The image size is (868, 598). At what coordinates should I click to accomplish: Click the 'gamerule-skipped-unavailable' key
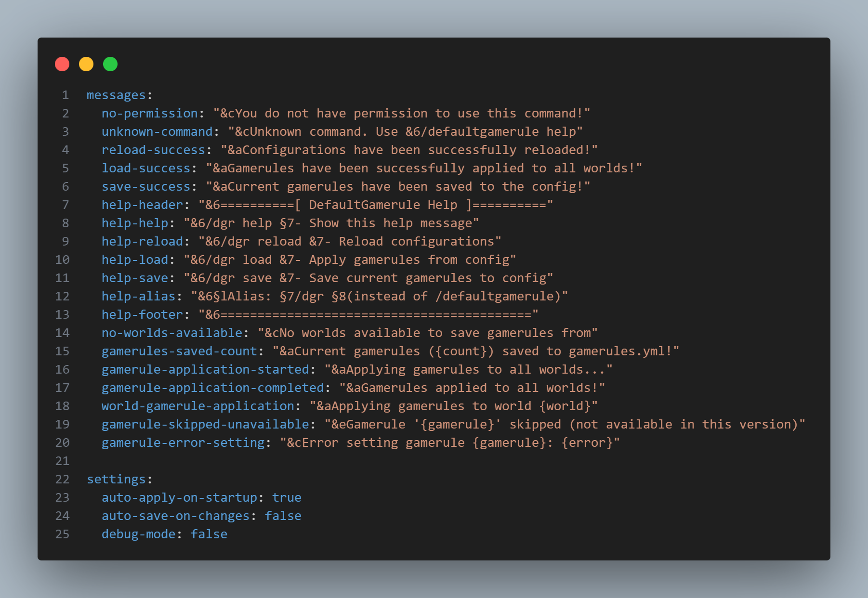click(206, 425)
